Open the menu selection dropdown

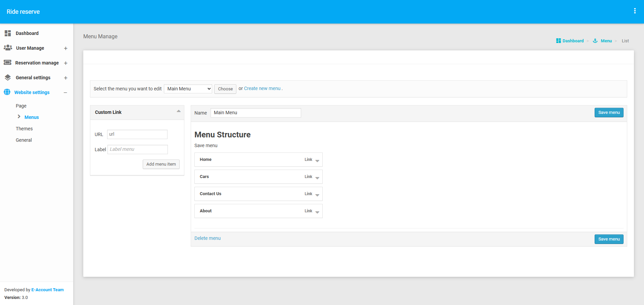(x=188, y=89)
